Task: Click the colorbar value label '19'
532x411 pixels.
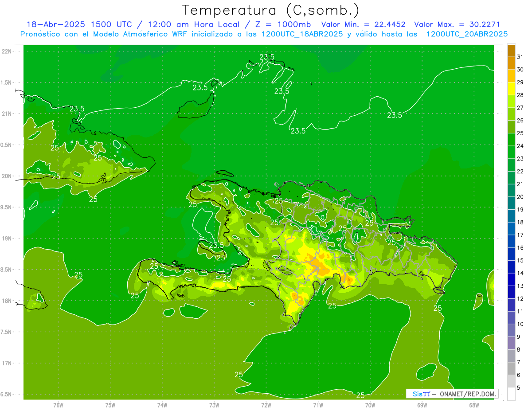Action: [x=520, y=210]
